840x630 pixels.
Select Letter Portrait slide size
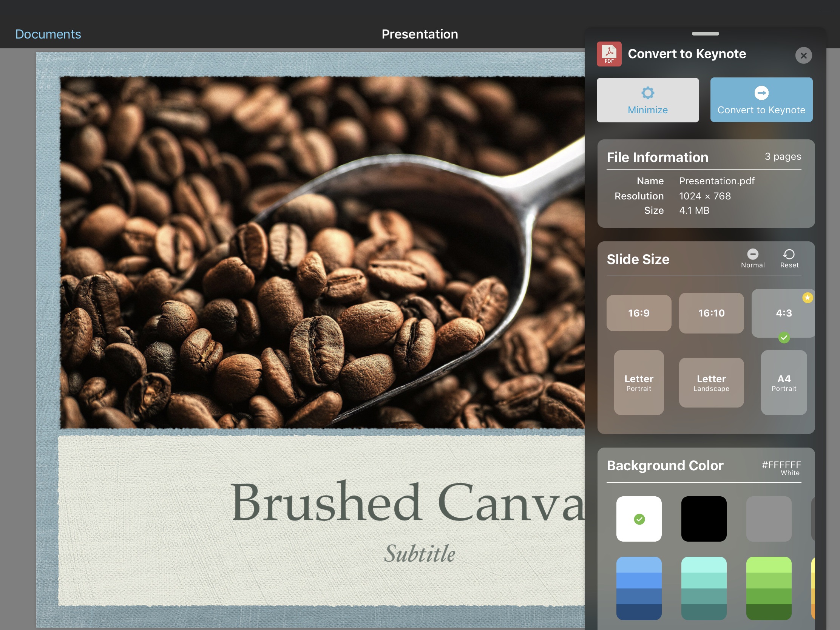(638, 383)
